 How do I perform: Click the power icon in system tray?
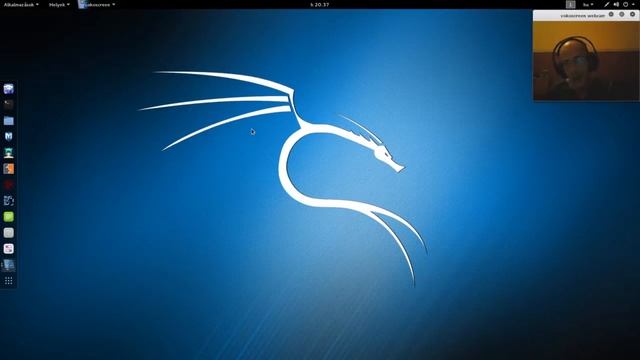click(625, 4)
